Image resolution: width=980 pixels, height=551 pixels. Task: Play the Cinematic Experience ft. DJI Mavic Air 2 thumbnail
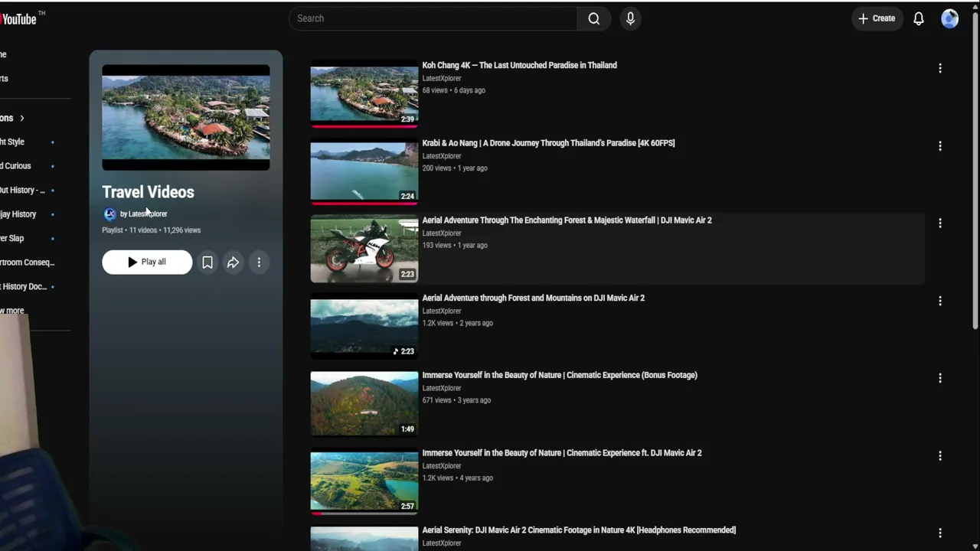point(364,481)
